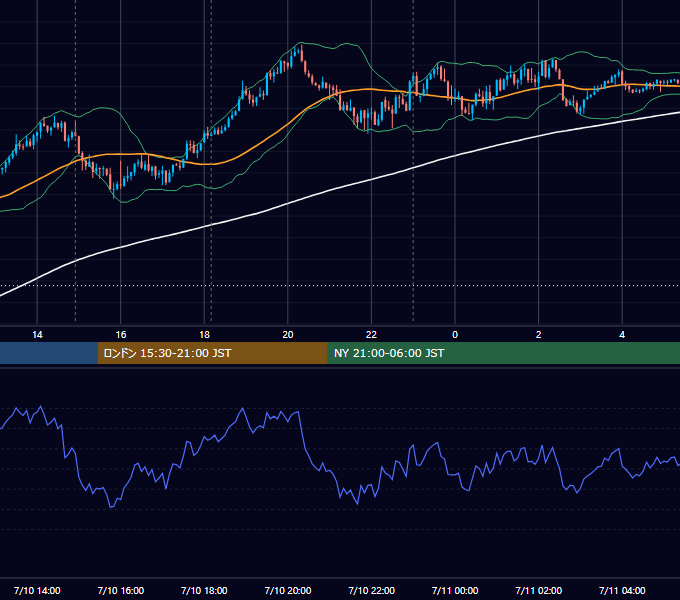Click the 7/10 18:00 time label
680x600 pixels.
(x=204, y=590)
